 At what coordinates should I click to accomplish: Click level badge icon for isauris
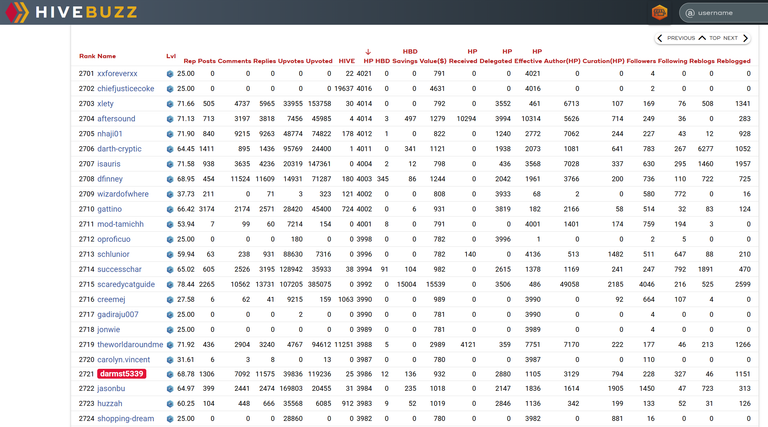click(170, 164)
